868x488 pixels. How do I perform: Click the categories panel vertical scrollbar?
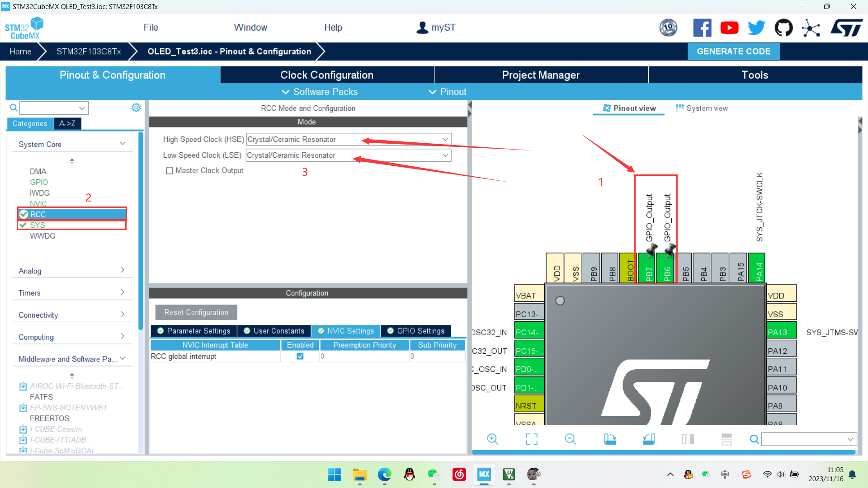pyautogui.click(x=141, y=230)
